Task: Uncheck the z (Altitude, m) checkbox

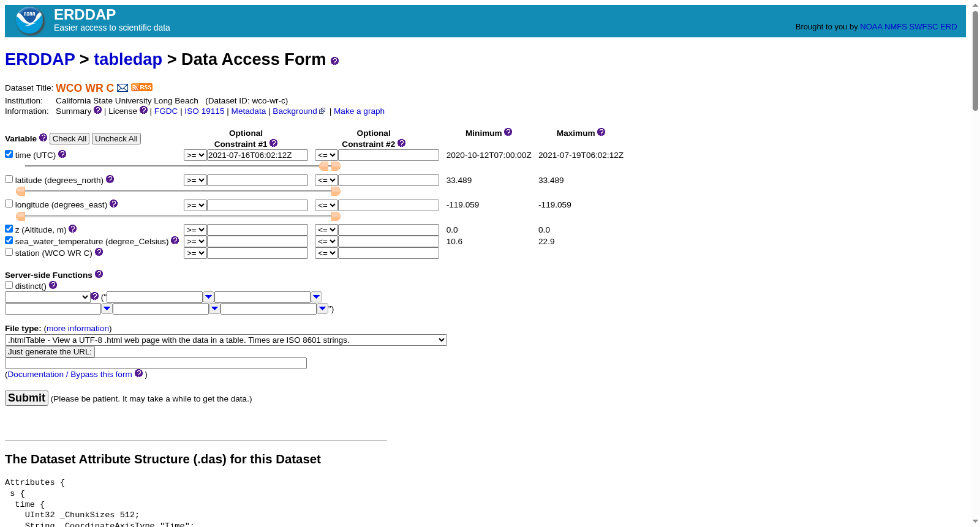Action: click(9, 229)
